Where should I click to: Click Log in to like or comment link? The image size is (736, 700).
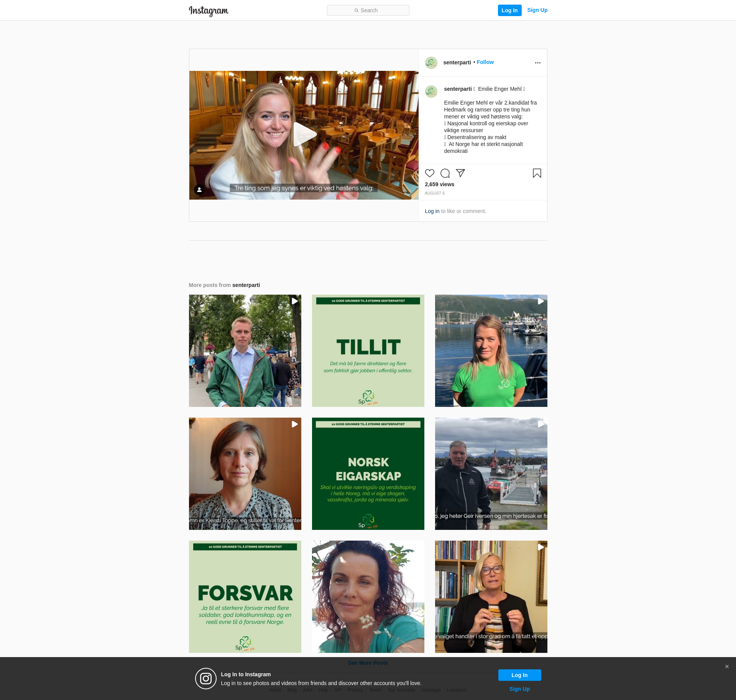tap(432, 211)
